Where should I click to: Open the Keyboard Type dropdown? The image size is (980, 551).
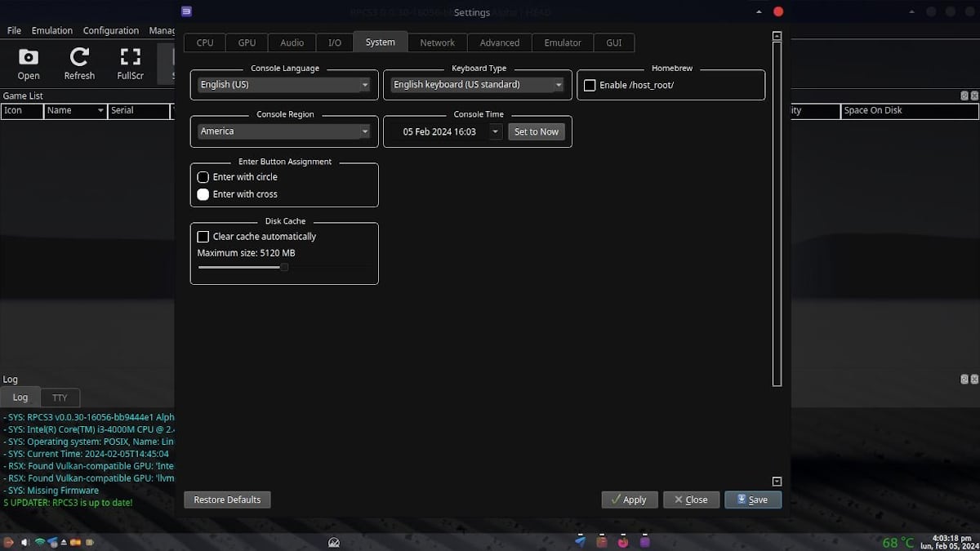pos(477,85)
